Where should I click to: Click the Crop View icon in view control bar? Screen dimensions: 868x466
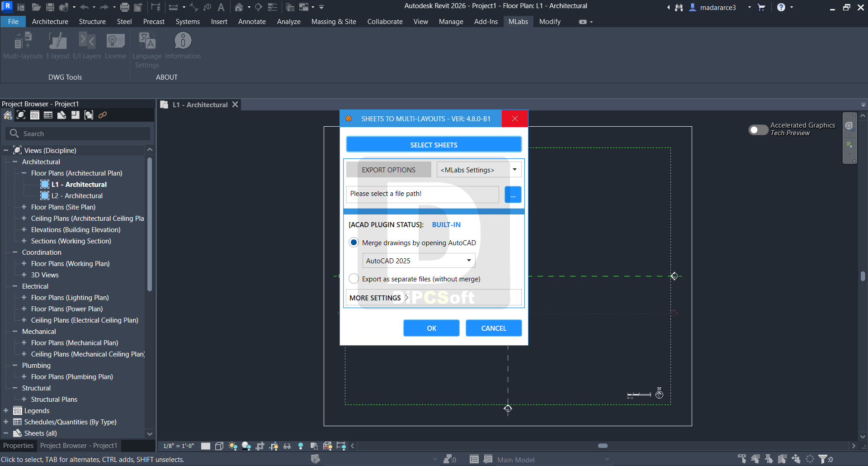coord(260,446)
